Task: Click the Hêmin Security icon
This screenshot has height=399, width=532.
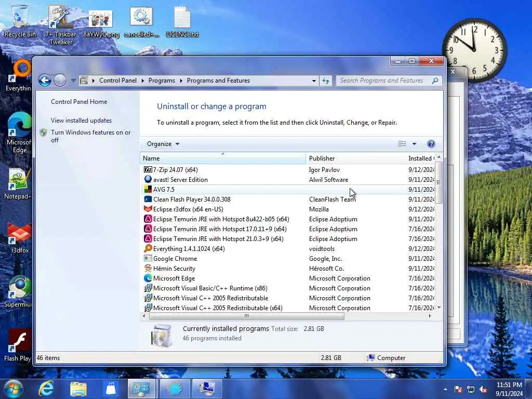Action: tap(148, 268)
